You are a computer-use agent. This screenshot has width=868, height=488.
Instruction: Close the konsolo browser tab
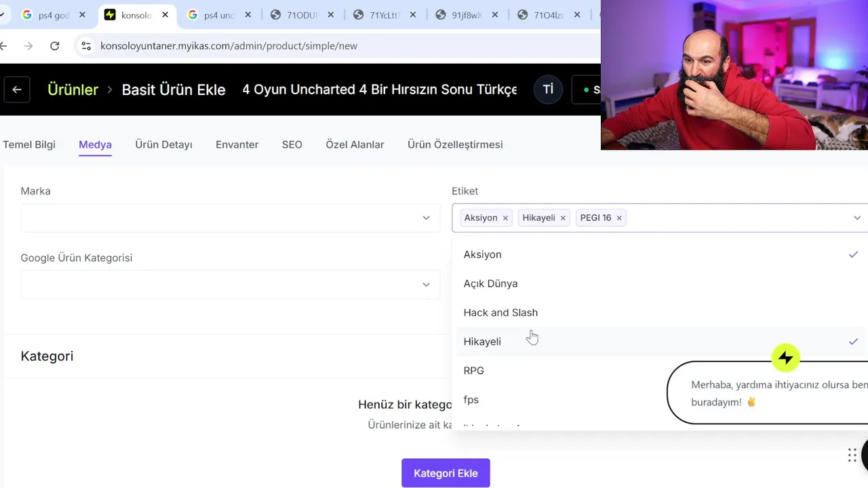(165, 15)
